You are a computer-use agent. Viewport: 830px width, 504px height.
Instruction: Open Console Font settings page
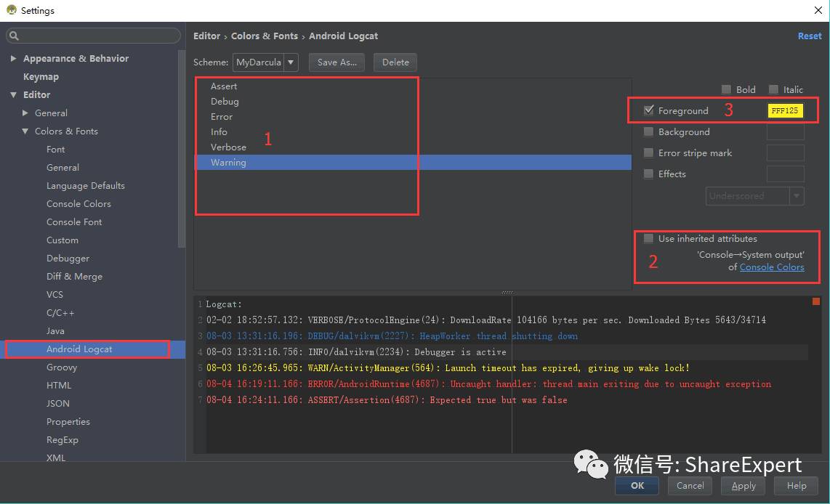tap(74, 221)
